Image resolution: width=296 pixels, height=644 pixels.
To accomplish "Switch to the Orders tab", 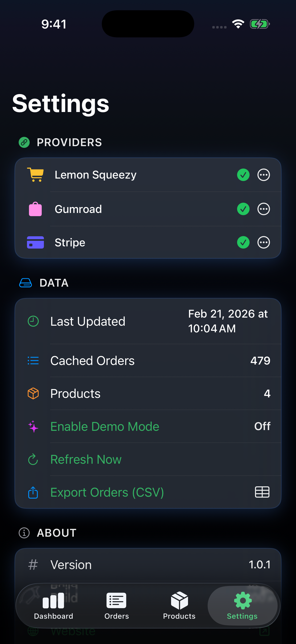I will pos(116,605).
